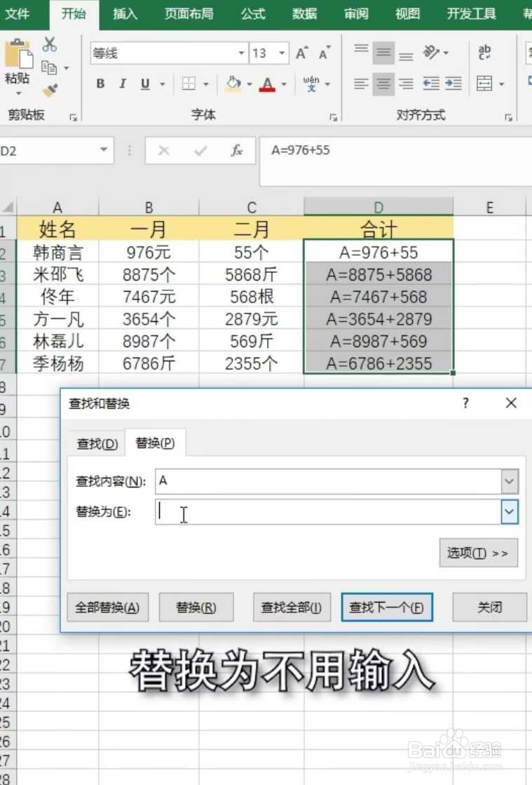Click the Insert Function fx icon
This screenshot has height=785, width=532.
pyautogui.click(x=236, y=150)
